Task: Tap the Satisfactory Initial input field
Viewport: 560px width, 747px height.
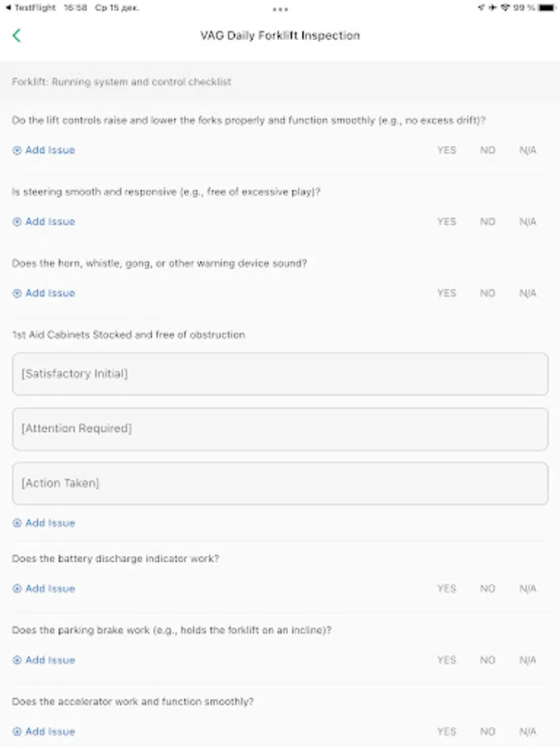Action: click(x=280, y=373)
